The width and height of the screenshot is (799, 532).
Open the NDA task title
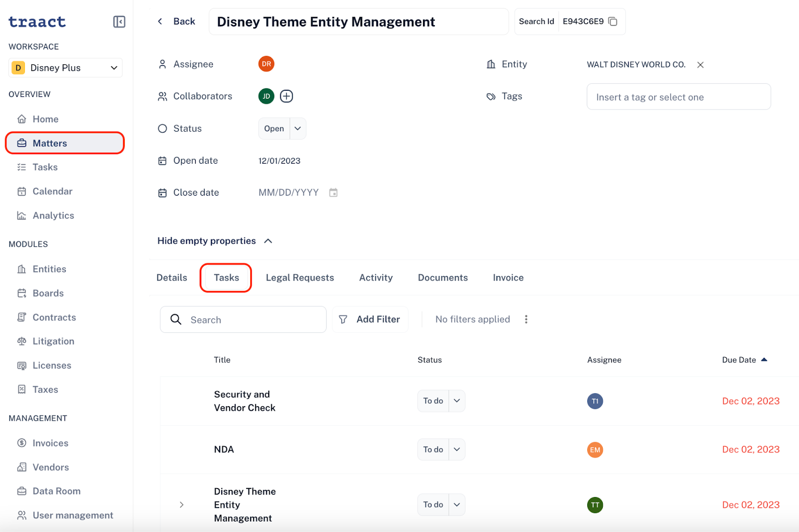click(224, 450)
